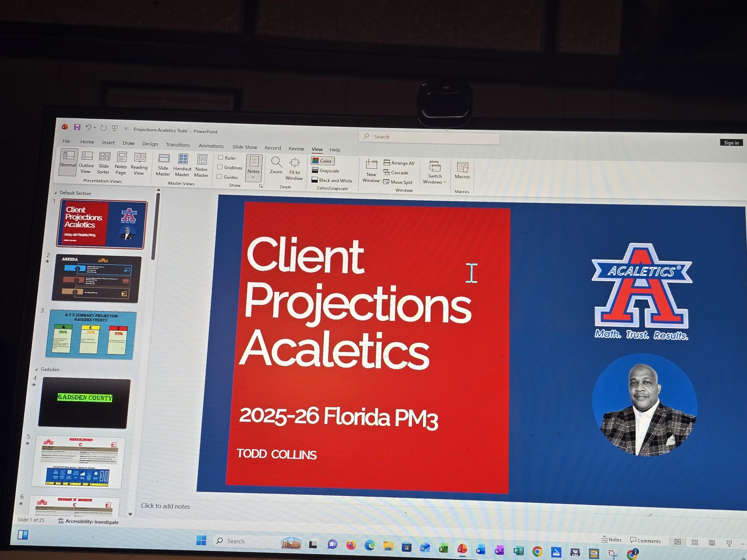Open the Handout Master view
The image size is (747, 560).
click(x=182, y=165)
